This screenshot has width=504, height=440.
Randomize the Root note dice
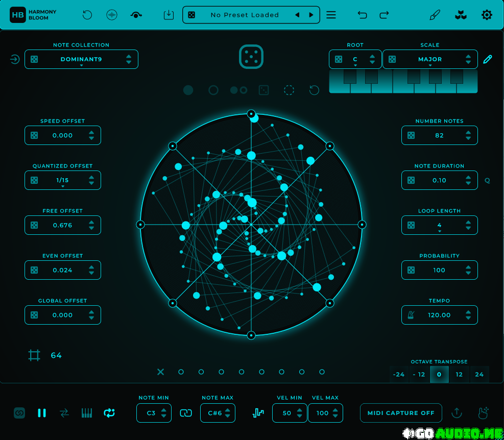339,59
